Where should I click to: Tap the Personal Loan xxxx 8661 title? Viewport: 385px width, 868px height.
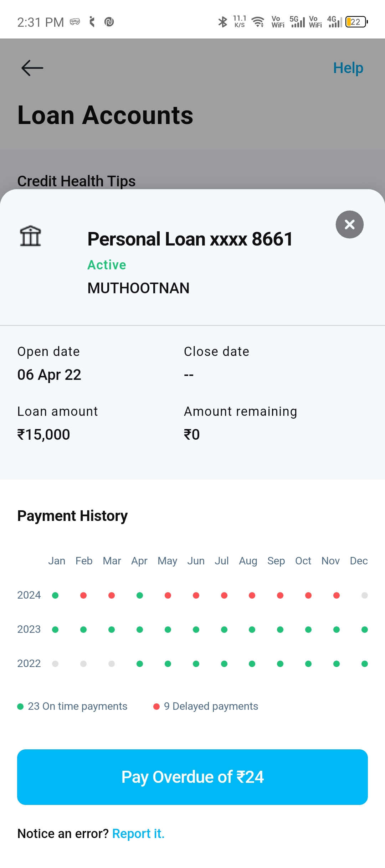(190, 239)
